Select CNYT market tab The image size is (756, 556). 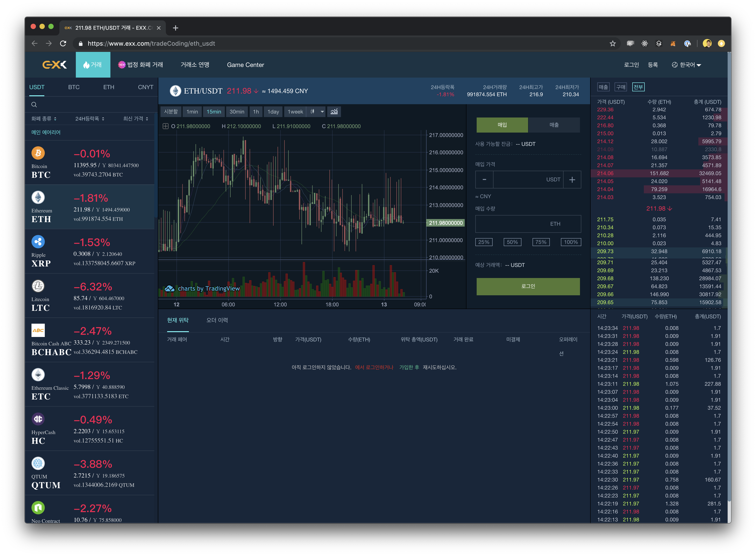coord(145,87)
